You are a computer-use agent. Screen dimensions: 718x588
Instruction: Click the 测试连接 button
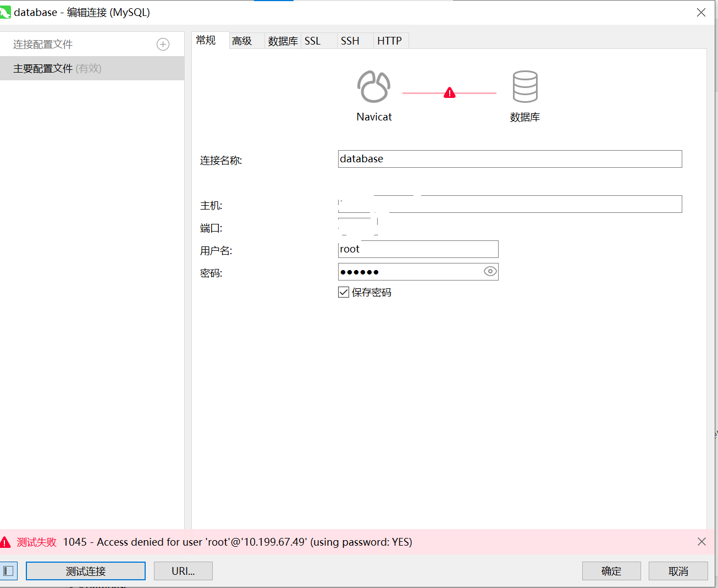pyautogui.click(x=86, y=571)
